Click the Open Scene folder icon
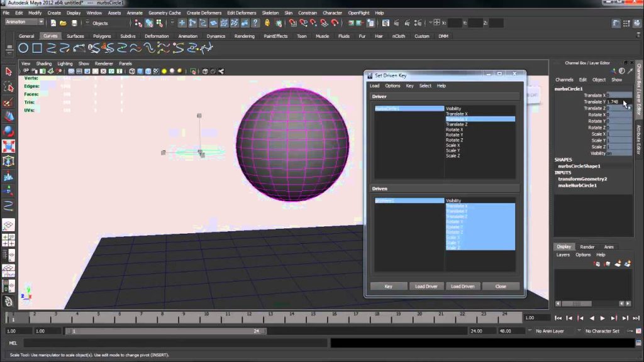Screen dimensions: 644x362 click(x=64, y=23)
